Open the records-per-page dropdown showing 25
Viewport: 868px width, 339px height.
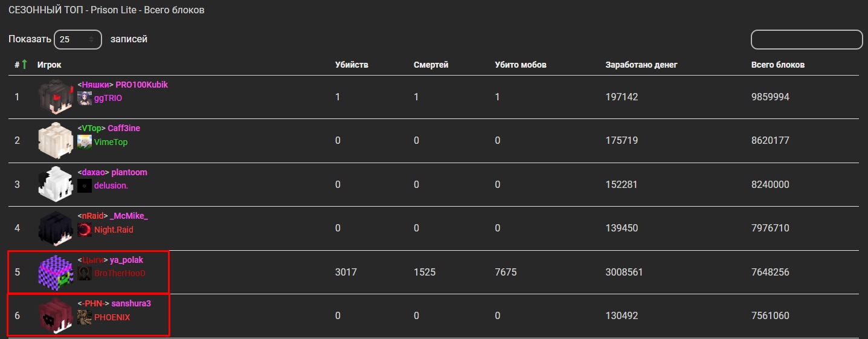click(x=77, y=39)
